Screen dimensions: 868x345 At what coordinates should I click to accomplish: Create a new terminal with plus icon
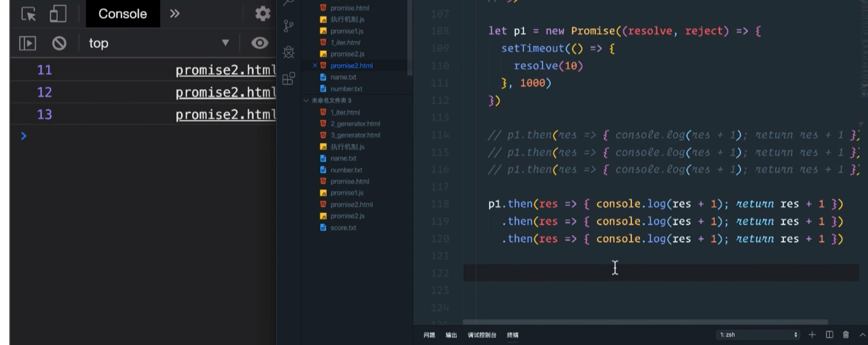coord(812,334)
